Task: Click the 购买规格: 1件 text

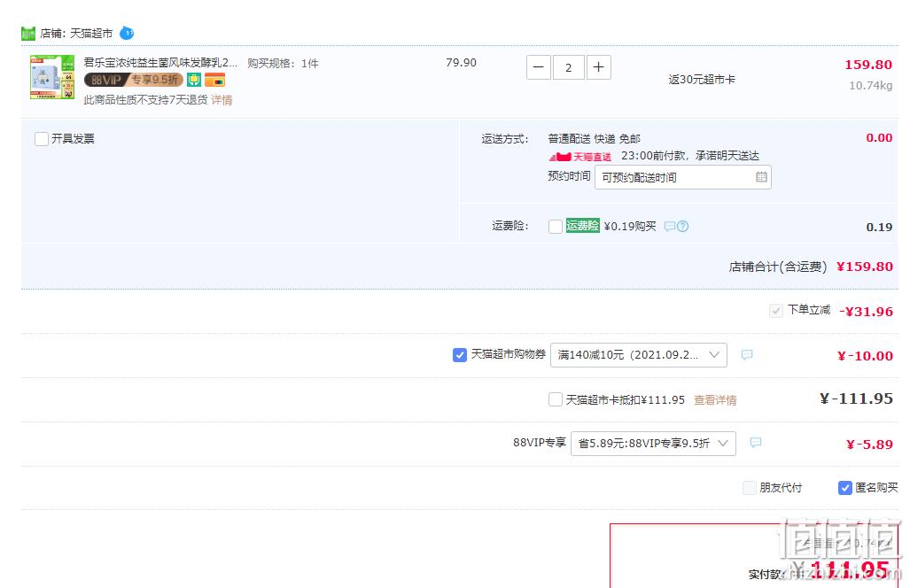Action: coord(283,63)
